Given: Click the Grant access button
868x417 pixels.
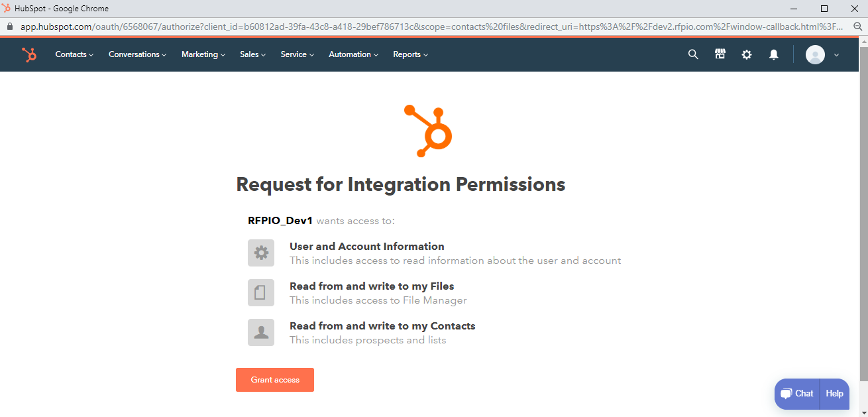Looking at the screenshot, I should (275, 380).
